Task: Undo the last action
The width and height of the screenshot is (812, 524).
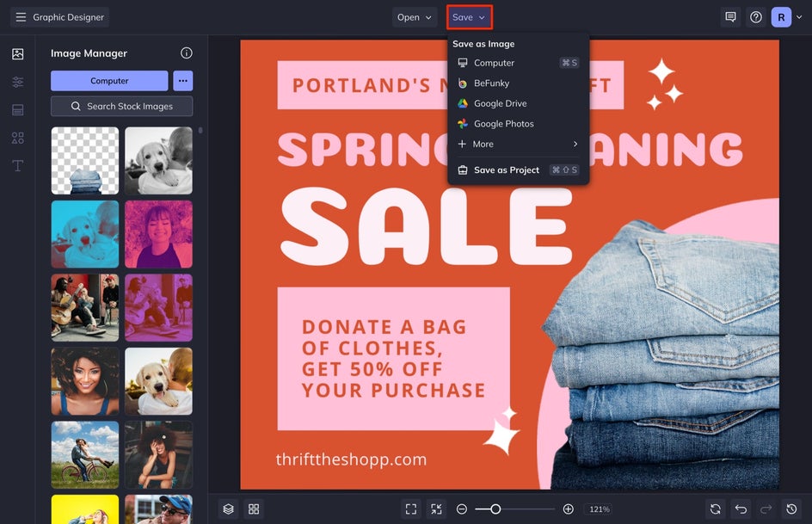Action: coord(741,509)
